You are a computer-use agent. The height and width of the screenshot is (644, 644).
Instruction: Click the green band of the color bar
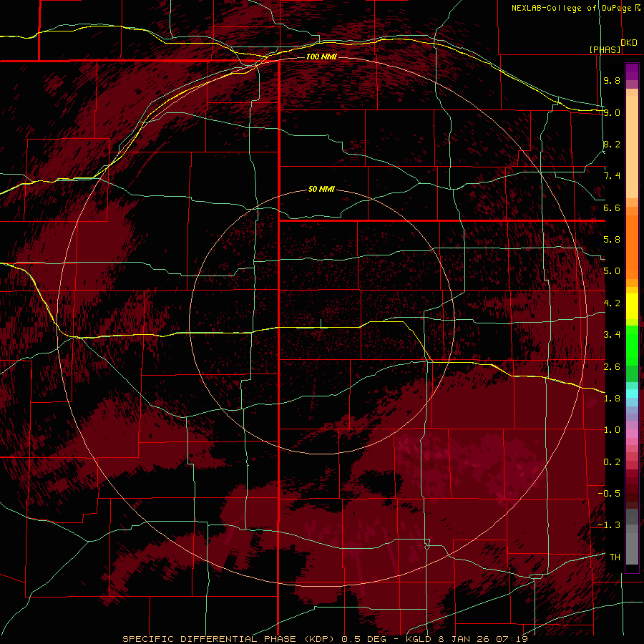point(632,345)
